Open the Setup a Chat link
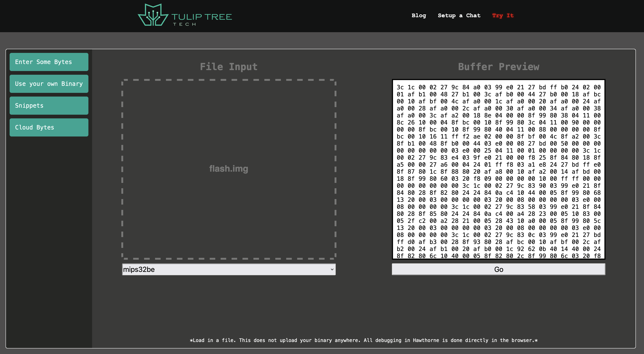Image resolution: width=644 pixels, height=354 pixels. [459, 16]
